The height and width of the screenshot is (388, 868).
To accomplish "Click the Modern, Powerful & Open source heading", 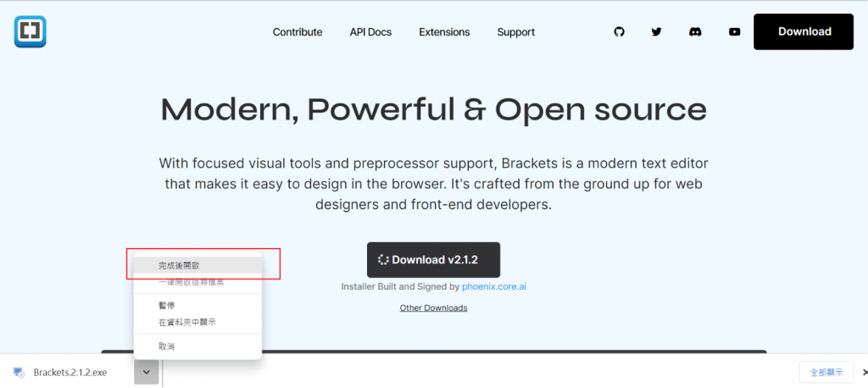I will 433,109.
